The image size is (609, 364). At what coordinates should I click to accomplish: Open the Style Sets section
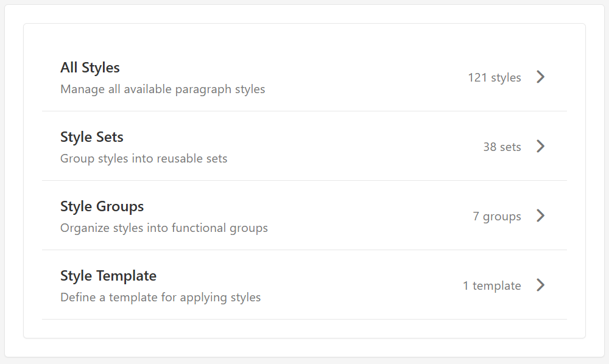click(x=304, y=147)
